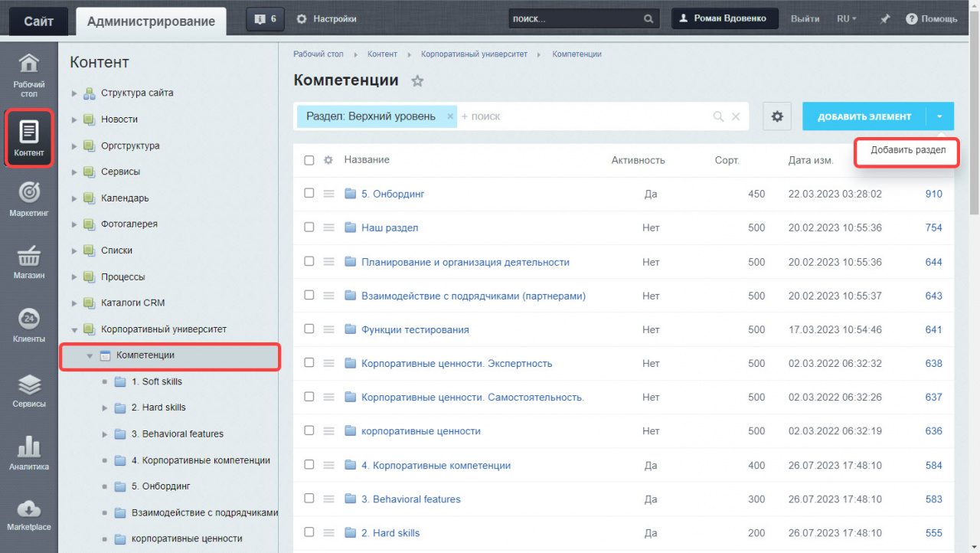This screenshot has width=980, height=553.
Task: Click the Добавить элемент button
Action: 864,116
